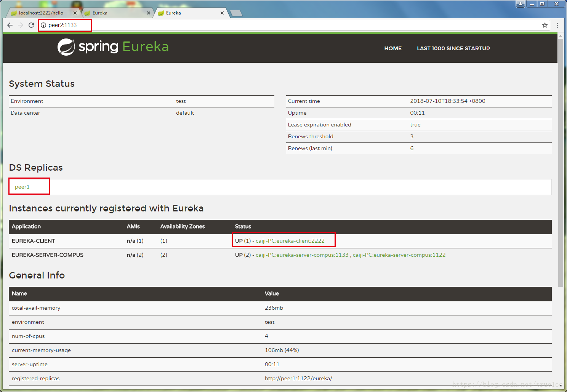Select the 236mb memory value
Screen dimensions: 567x392
274,308
